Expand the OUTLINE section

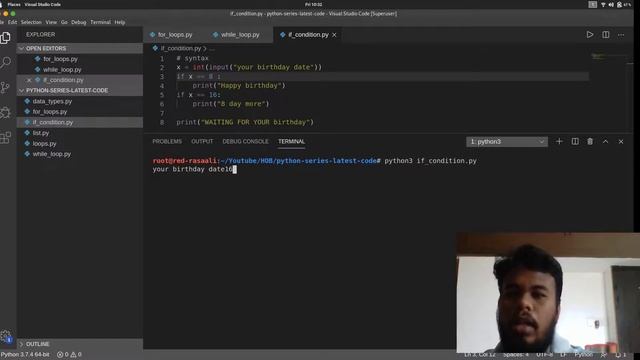tap(80, 344)
